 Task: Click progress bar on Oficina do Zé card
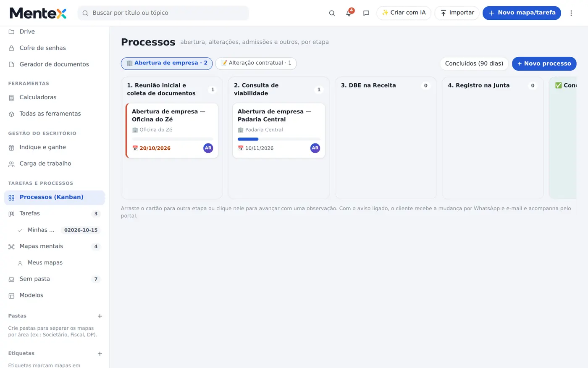173,139
